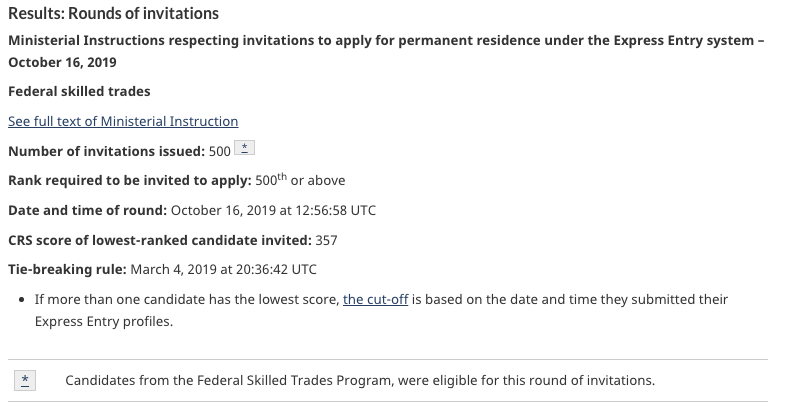Click the 'Federal skilled trades' subheading
The image size is (806, 408).
click(79, 91)
